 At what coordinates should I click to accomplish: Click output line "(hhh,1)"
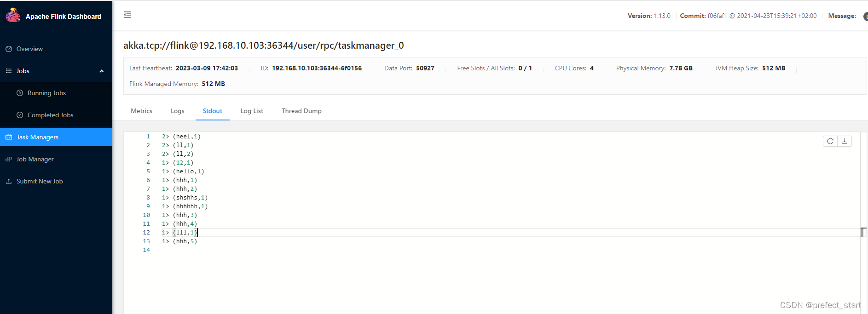pyautogui.click(x=185, y=180)
